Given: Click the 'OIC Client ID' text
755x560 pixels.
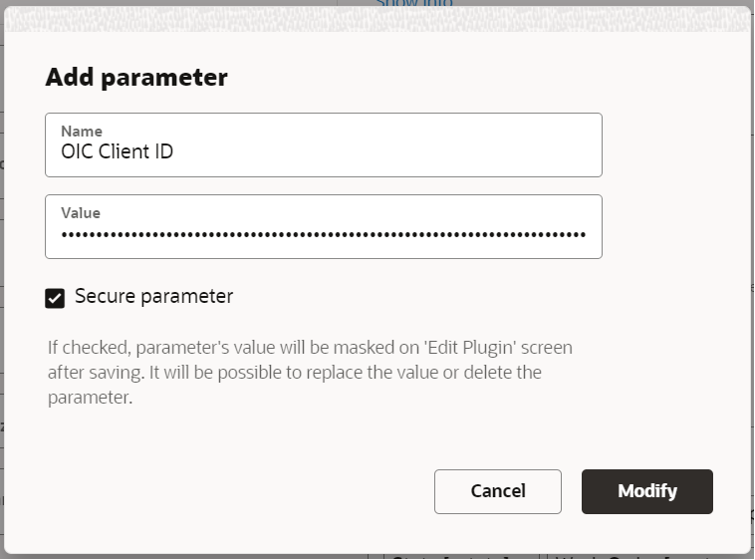Looking at the screenshot, I should click(x=118, y=152).
